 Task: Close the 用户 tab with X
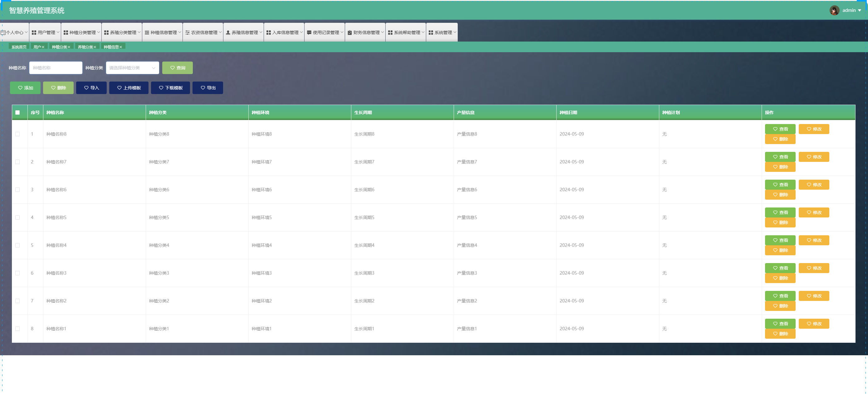pyautogui.click(x=43, y=47)
